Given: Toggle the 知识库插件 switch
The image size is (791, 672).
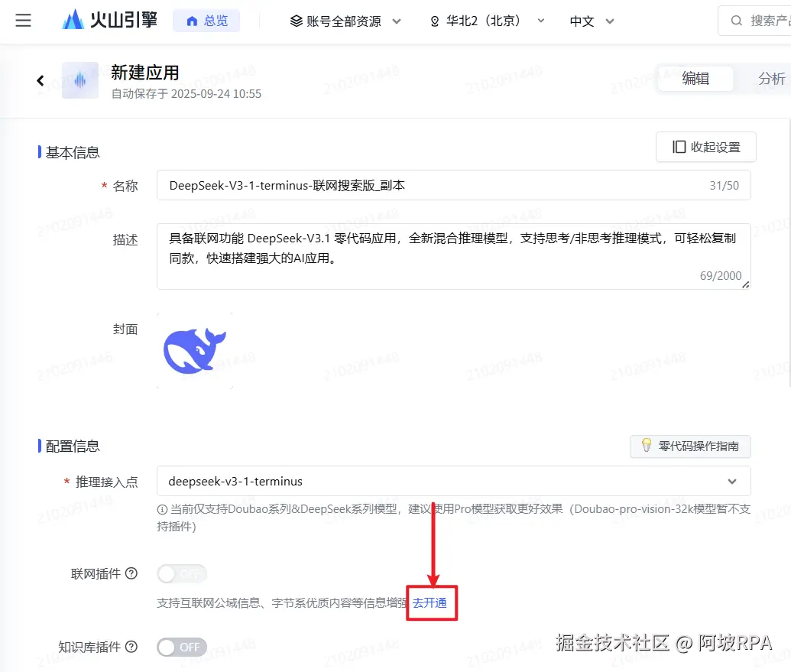Looking at the screenshot, I should [x=182, y=648].
